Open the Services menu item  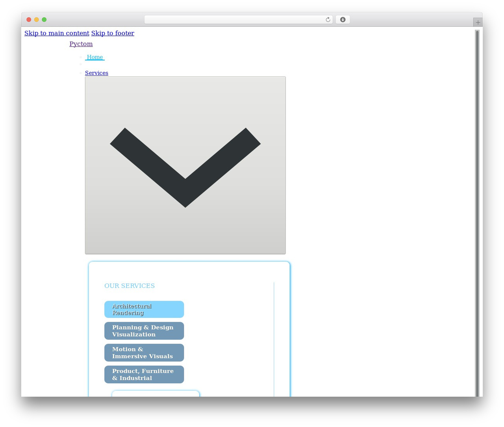pos(96,73)
